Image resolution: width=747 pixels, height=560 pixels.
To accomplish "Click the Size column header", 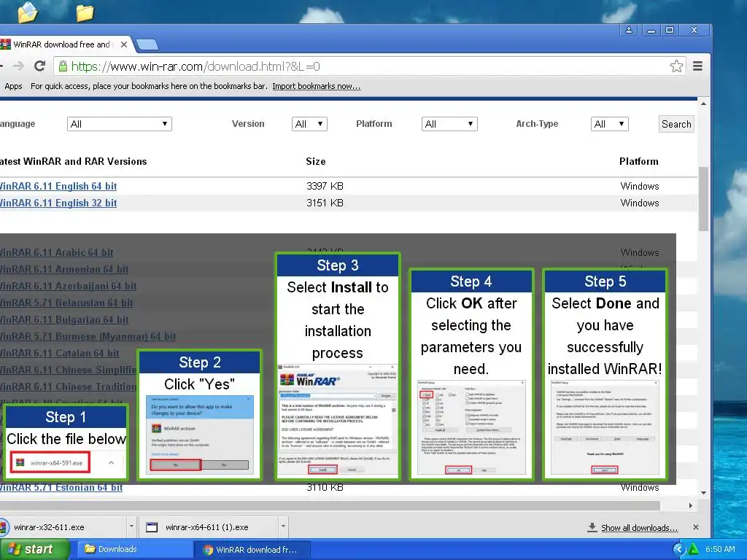I will point(315,161).
